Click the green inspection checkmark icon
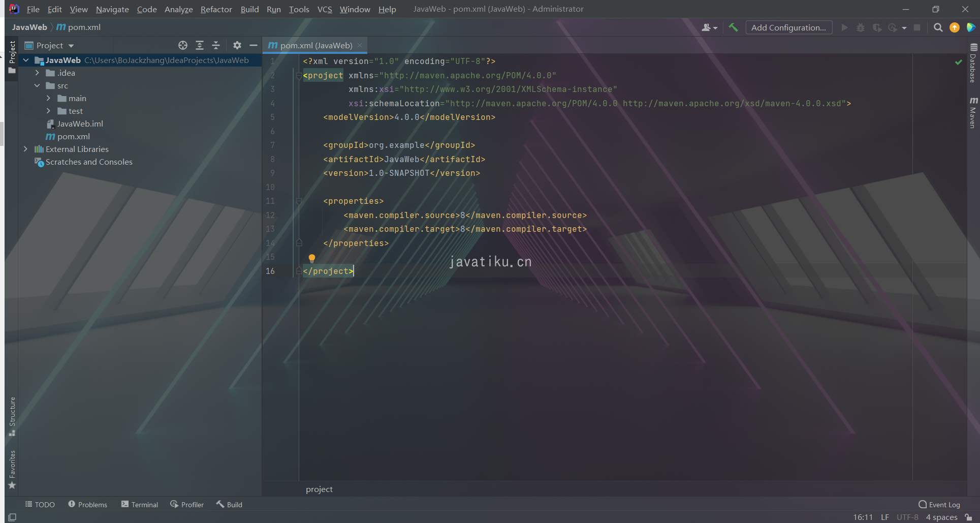The height and width of the screenshot is (523, 980). (x=958, y=62)
